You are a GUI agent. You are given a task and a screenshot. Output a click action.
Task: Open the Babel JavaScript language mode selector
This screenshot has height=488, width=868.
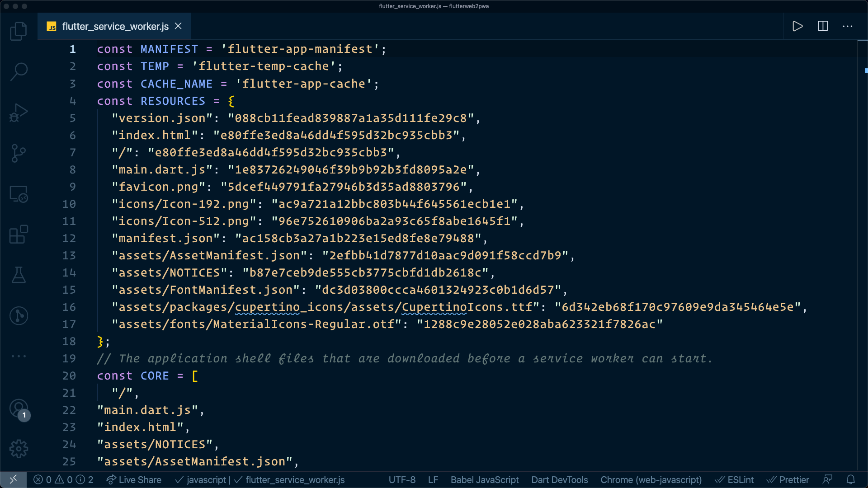484,479
